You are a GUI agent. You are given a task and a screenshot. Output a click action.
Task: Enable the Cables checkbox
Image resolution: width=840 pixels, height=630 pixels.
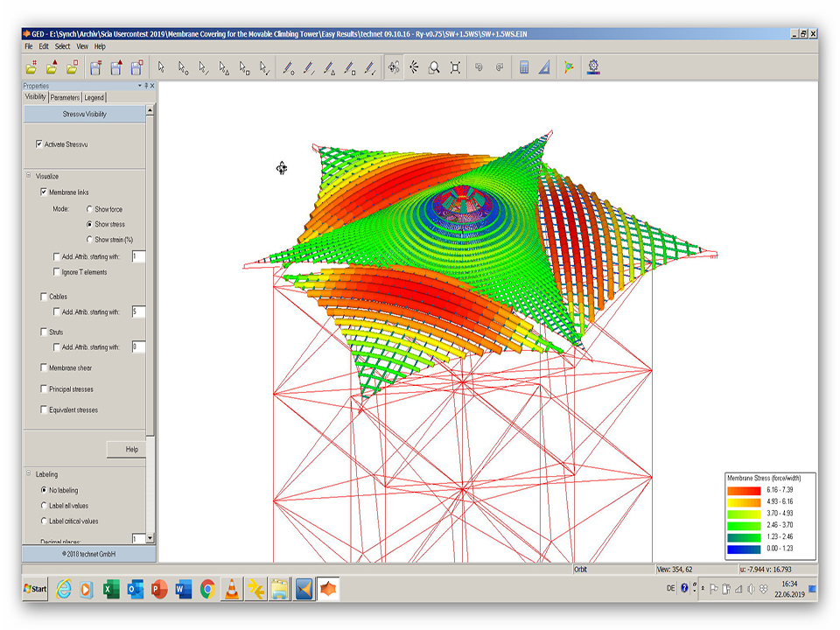click(x=45, y=297)
